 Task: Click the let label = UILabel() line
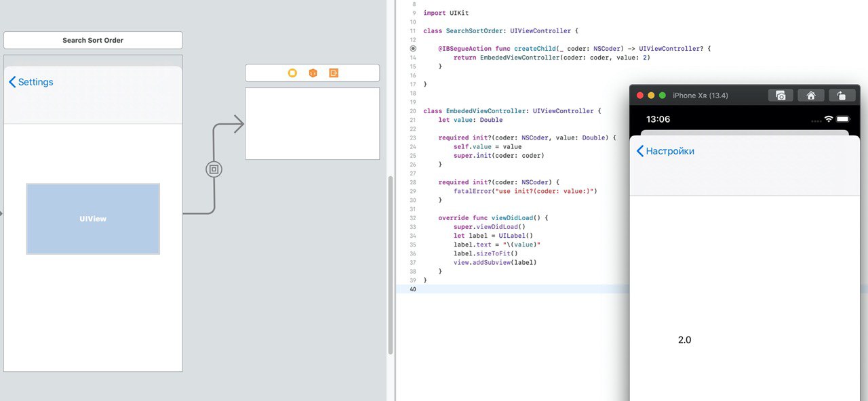pos(493,236)
